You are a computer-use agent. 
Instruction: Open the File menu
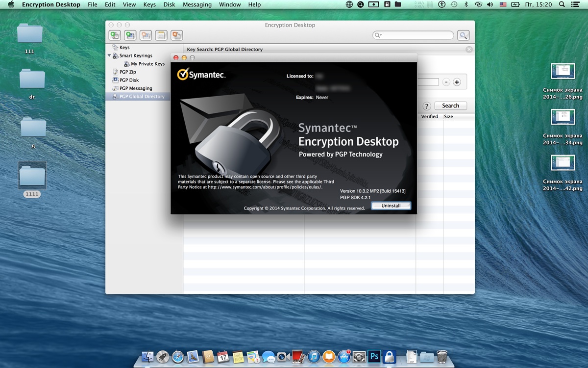[92, 4]
